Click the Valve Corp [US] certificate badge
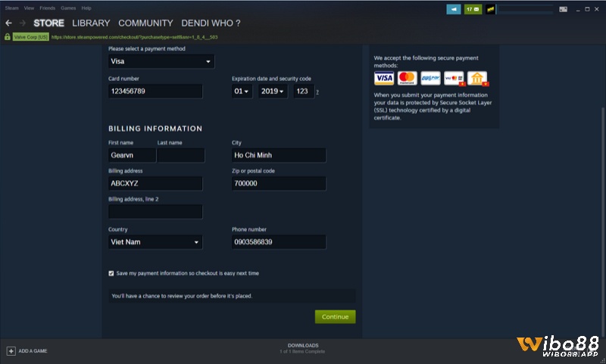This screenshot has height=364, width=606. [30, 37]
